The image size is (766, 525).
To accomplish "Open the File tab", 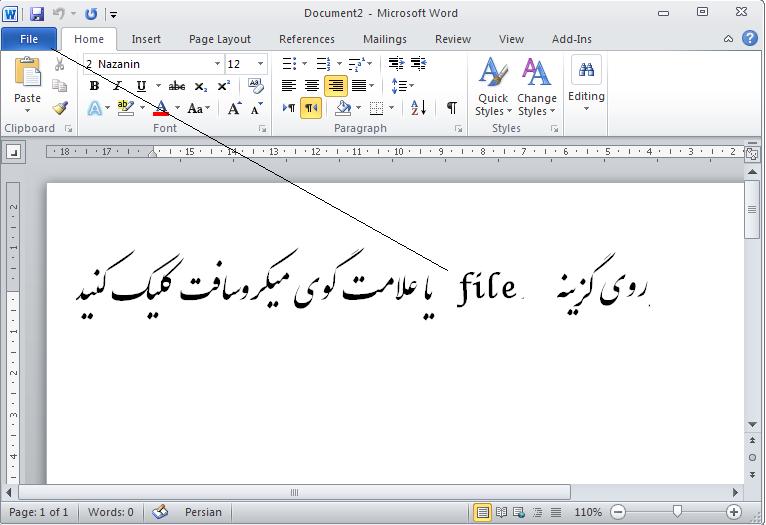I will (x=29, y=39).
